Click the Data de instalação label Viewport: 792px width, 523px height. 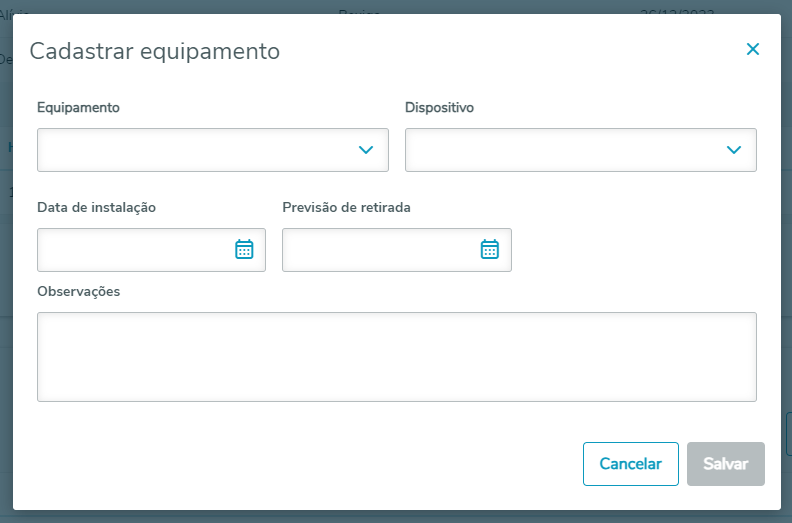(x=96, y=207)
